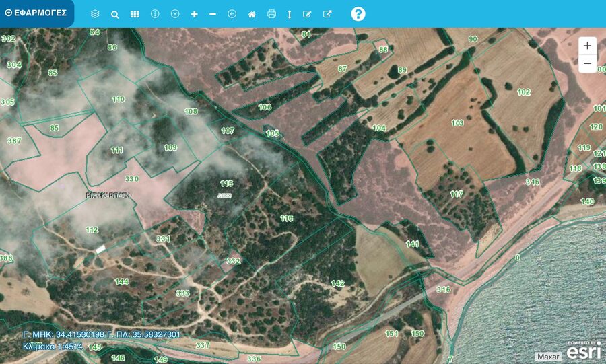Open the edit pencil drawing tool
This screenshot has width=606, height=364.
(307, 14)
